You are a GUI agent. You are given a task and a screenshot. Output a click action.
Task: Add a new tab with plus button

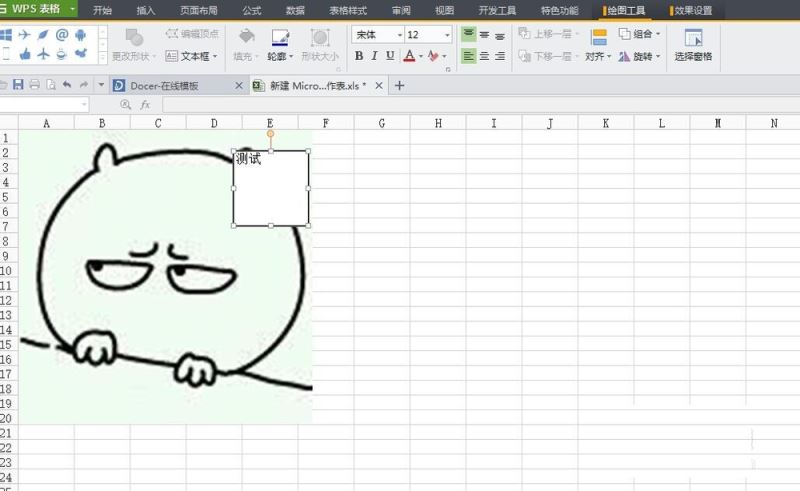[399, 86]
